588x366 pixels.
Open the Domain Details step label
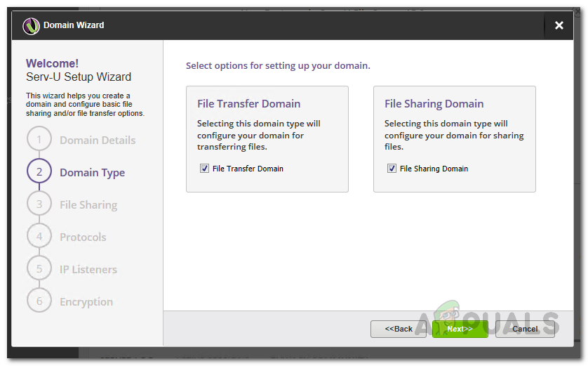[98, 140]
